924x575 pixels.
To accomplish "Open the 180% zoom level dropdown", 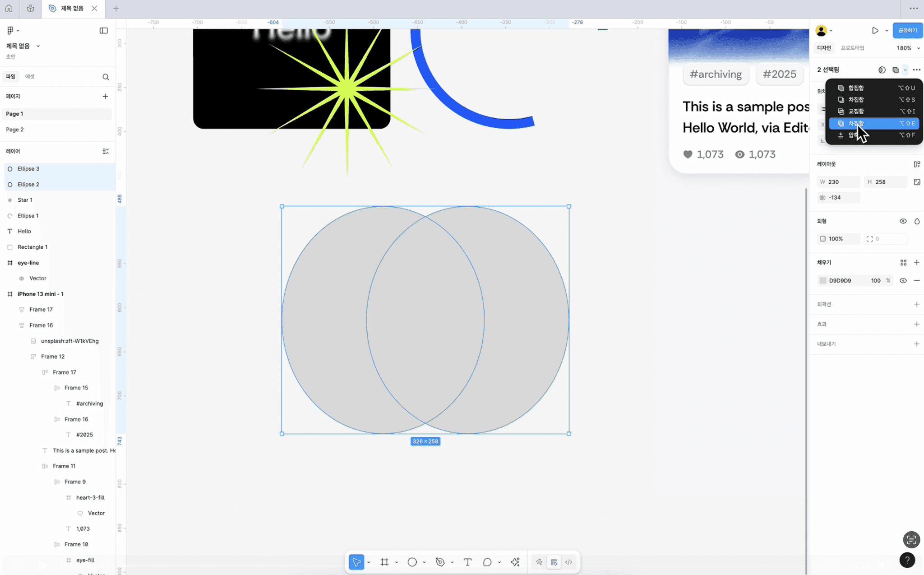I will (908, 48).
